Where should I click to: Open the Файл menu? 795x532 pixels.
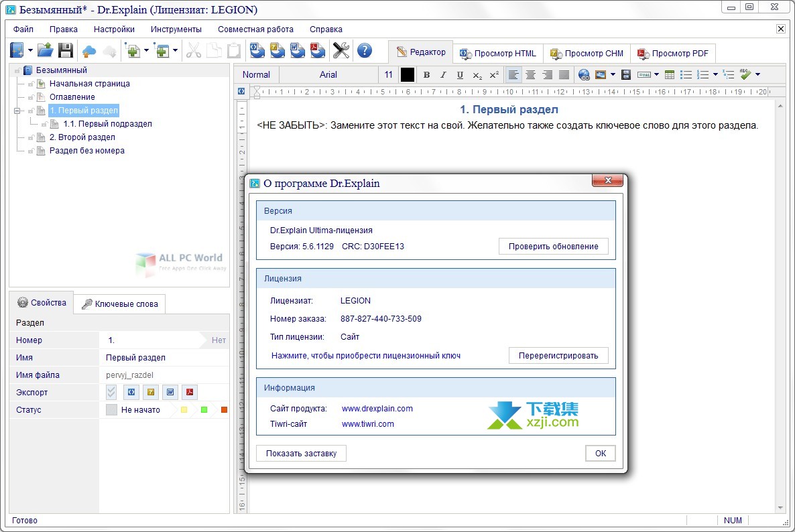tap(23, 29)
